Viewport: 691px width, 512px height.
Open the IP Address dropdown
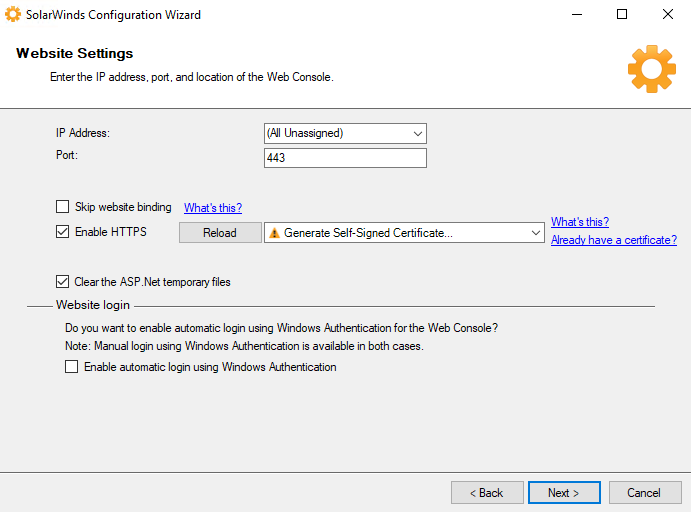(x=345, y=133)
